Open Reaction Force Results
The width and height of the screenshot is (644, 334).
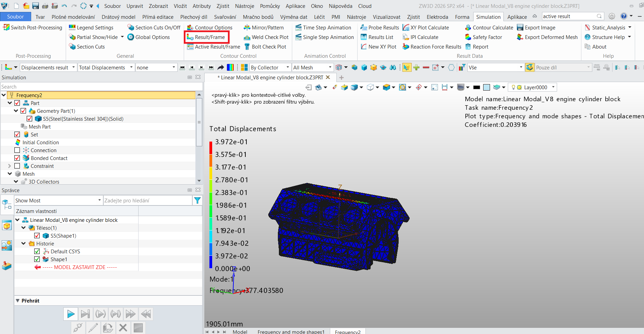pyautogui.click(x=432, y=47)
